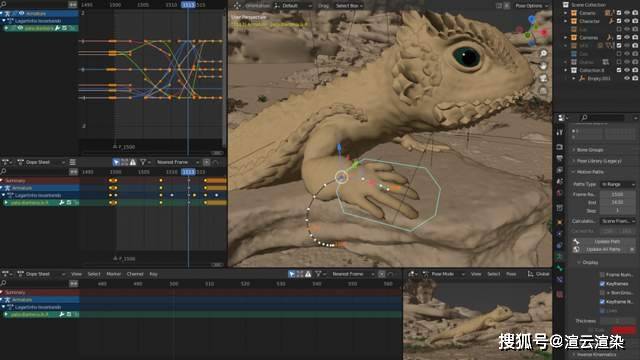Screen dimensions: 640x360
Task: Open the View Layer properties tab icon
Action: coord(560,169)
